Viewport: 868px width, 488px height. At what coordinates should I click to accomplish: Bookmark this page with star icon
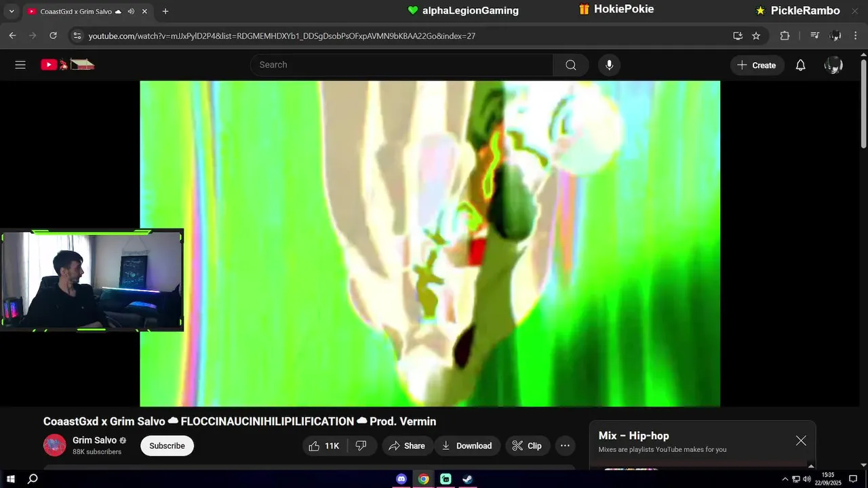pos(756,36)
